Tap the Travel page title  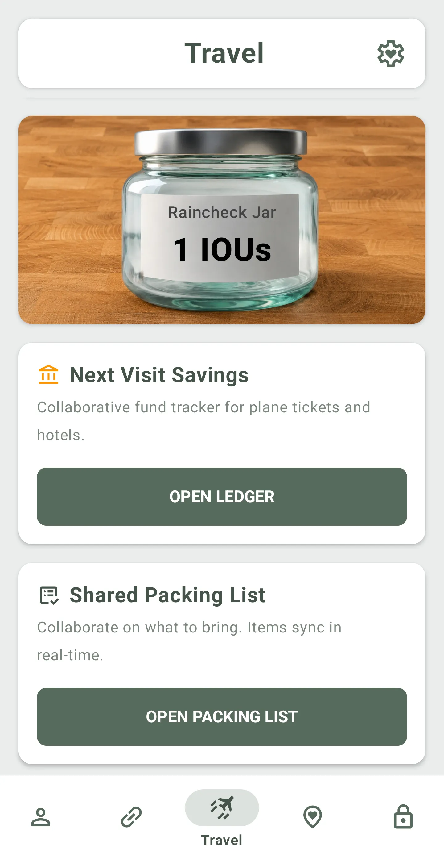224,53
